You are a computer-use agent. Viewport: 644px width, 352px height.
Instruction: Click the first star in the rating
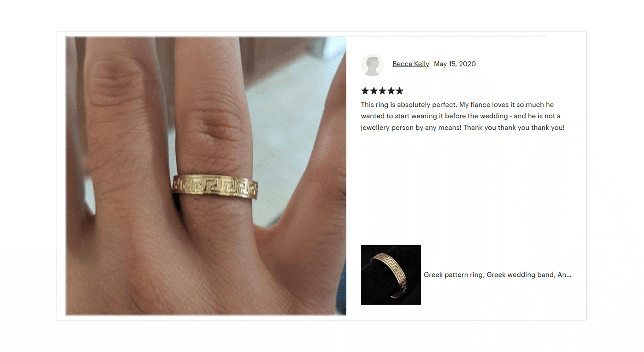365,91
